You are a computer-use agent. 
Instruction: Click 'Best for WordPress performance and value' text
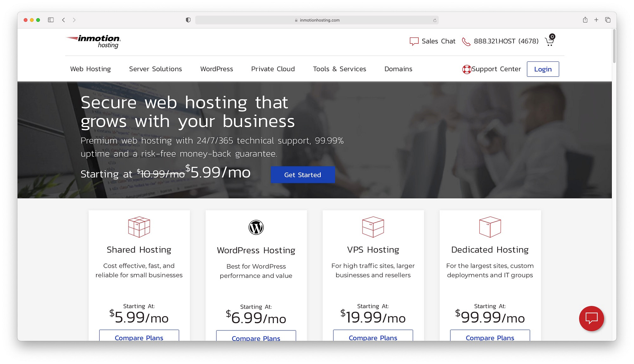coord(256,271)
